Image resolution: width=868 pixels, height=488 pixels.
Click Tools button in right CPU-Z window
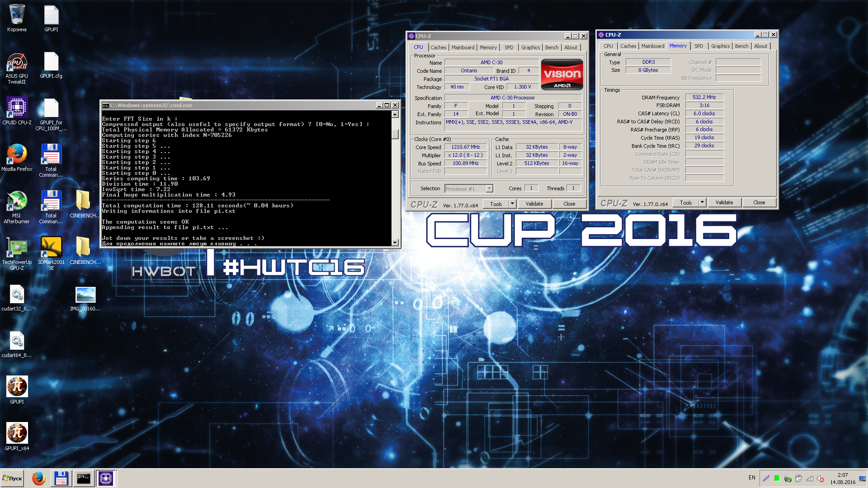[686, 203]
